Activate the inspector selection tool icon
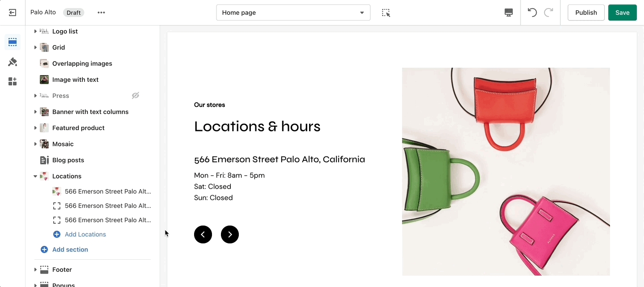The image size is (644, 287). click(x=386, y=13)
